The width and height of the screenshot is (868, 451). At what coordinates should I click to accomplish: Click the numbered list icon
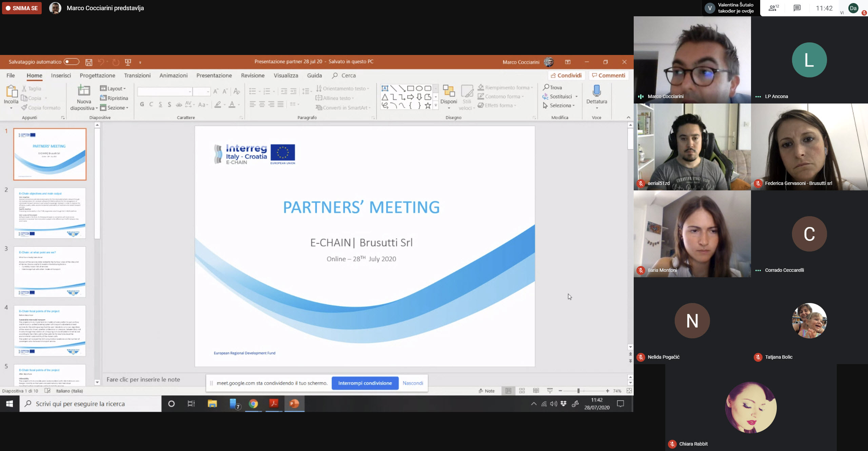[x=267, y=91]
